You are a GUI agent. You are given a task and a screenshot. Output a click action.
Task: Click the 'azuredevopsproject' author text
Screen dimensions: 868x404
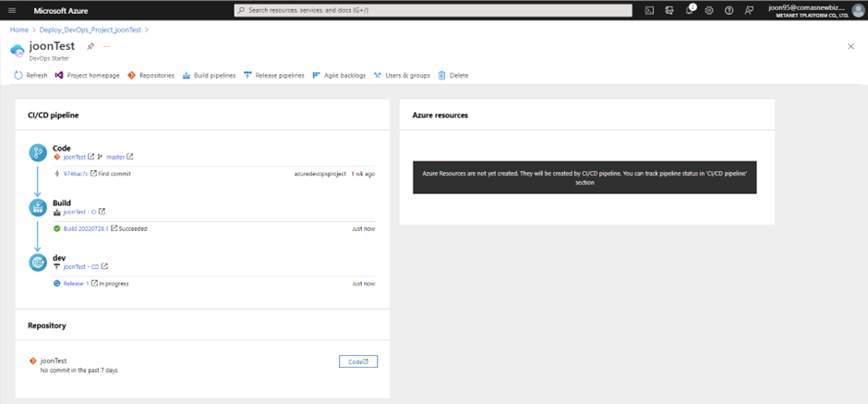tap(320, 174)
